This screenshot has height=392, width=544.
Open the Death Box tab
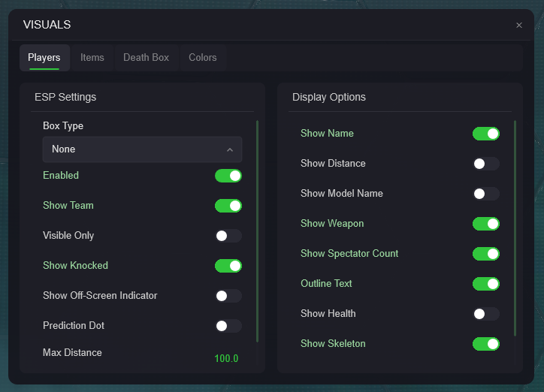146,58
